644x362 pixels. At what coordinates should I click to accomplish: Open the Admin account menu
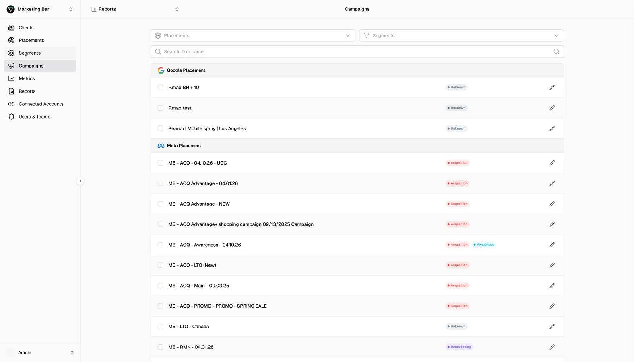coord(40,352)
